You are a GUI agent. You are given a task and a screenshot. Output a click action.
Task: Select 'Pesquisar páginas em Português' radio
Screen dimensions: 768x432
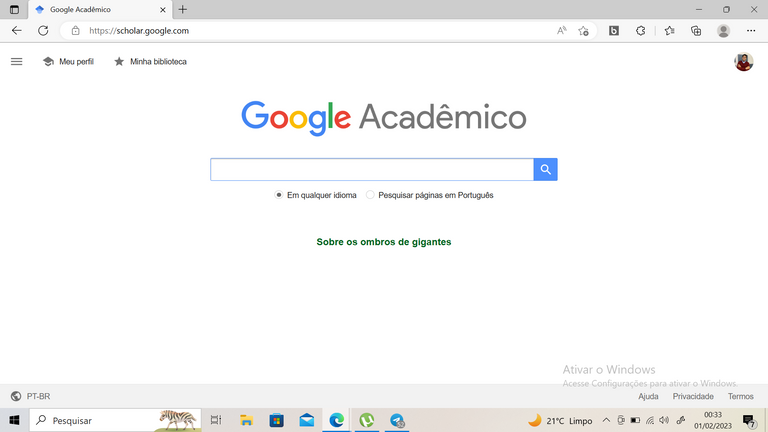[x=370, y=195]
